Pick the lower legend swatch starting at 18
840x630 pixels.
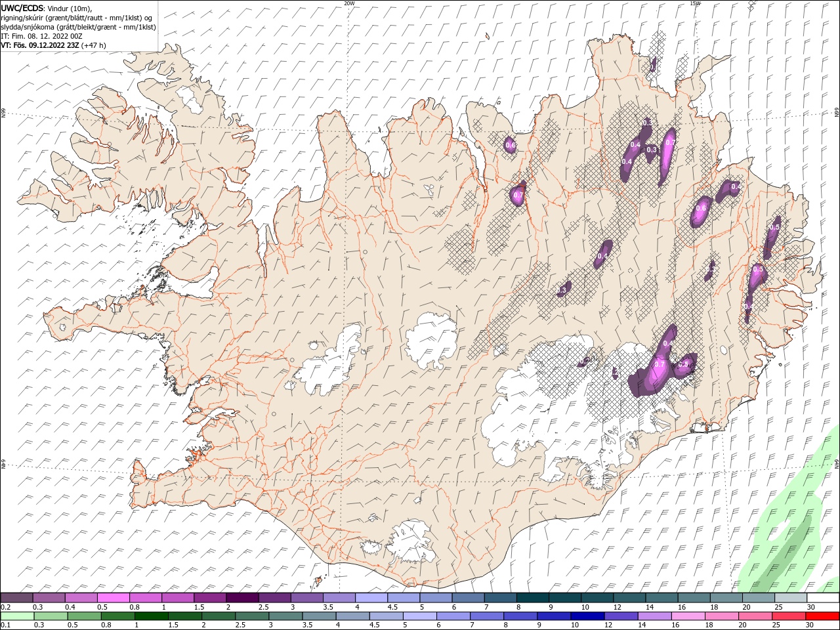(722, 616)
